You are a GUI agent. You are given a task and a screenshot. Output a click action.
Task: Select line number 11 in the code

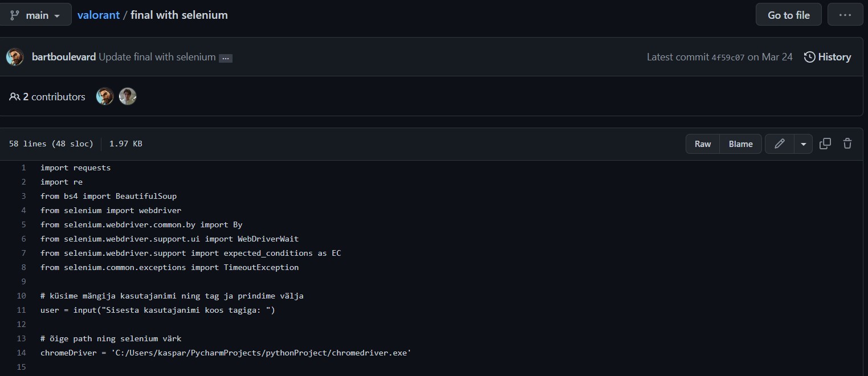pos(22,310)
